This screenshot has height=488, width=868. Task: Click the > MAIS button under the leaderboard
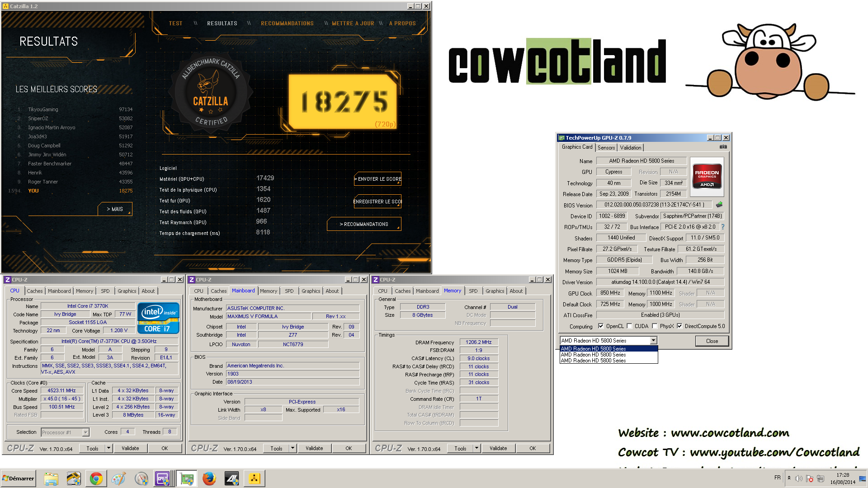[x=115, y=209]
